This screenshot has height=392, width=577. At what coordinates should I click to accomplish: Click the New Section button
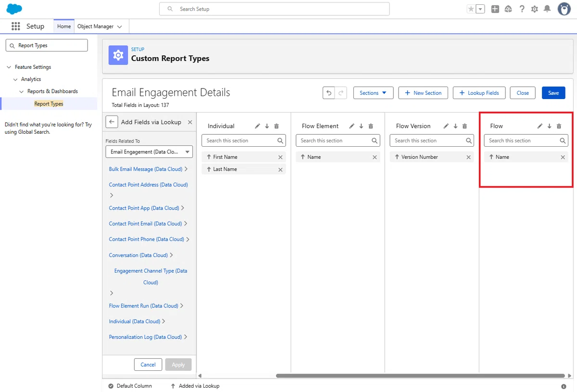coord(423,93)
